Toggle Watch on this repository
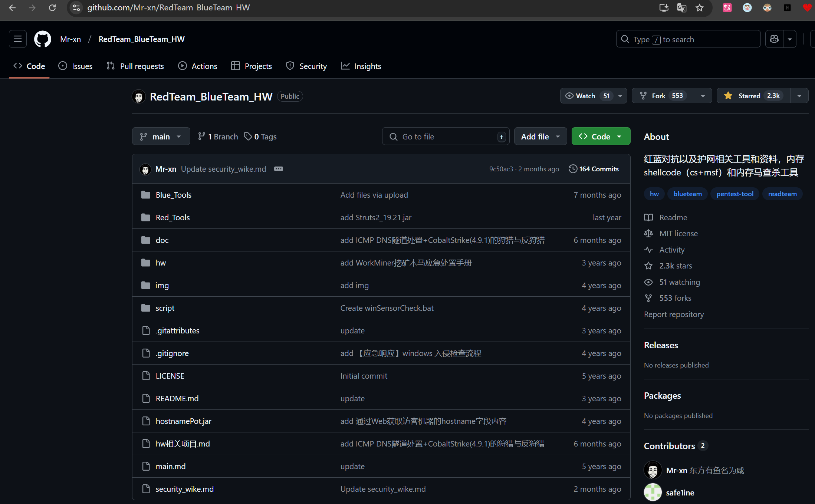This screenshot has width=815, height=504. [x=586, y=96]
